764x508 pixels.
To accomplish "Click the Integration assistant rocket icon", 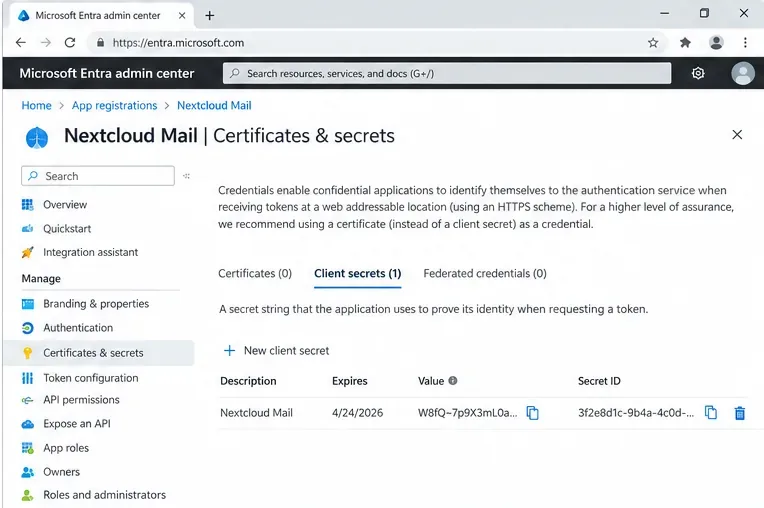I will [28, 252].
